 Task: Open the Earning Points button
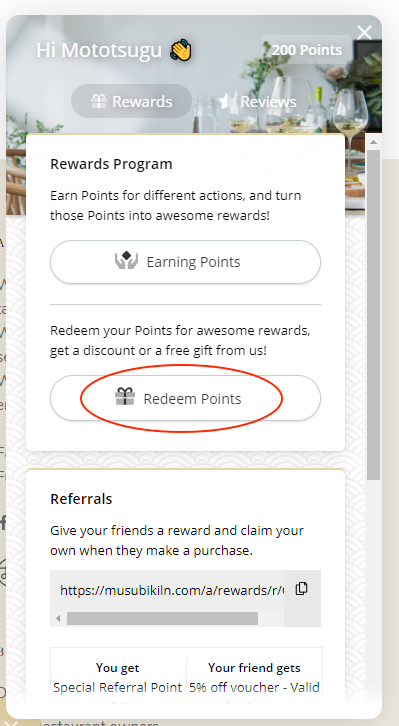pos(185,262)
